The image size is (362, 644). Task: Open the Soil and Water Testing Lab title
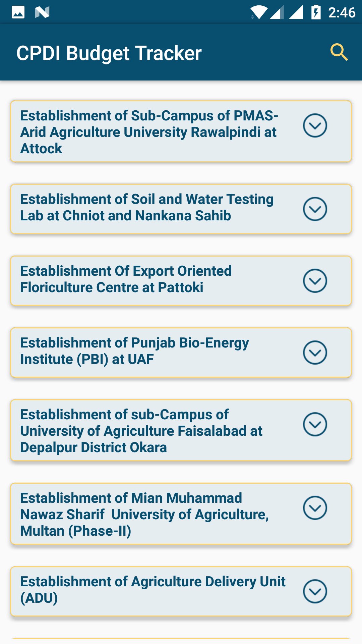(147, 207)
